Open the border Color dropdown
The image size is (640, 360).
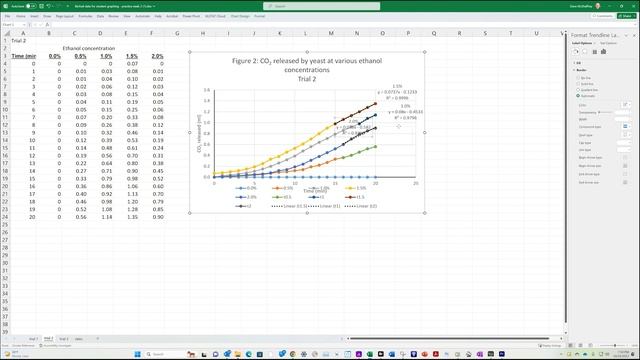pyautogui.click(x=626, y=105)
